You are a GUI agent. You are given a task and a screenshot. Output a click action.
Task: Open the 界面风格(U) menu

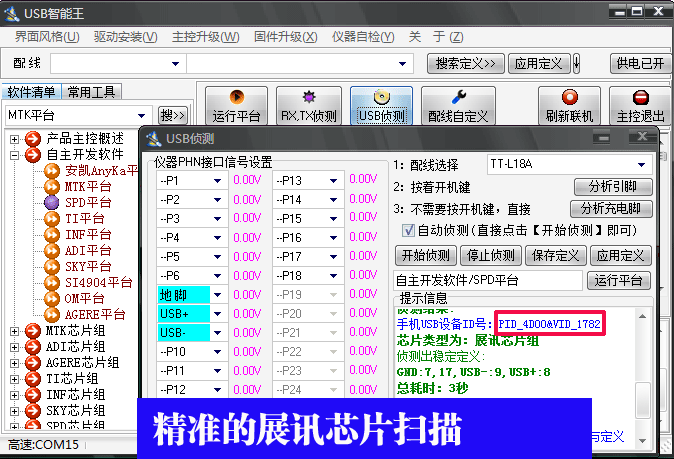click(47, 37)
